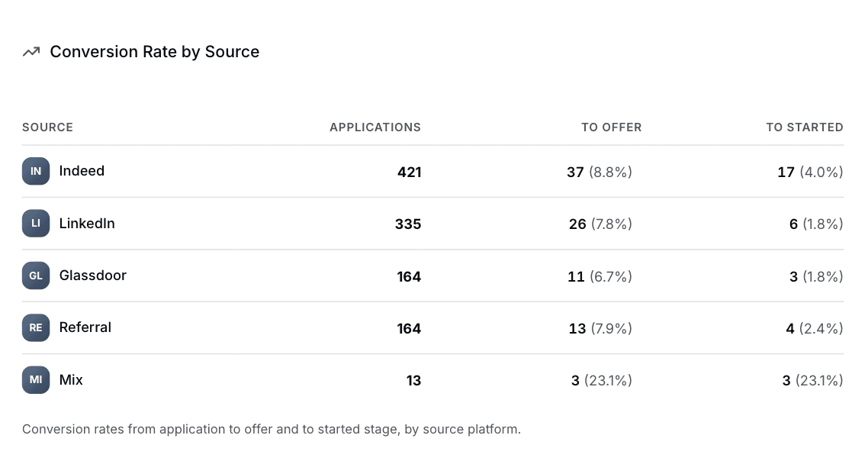Viewport: 868px width, 461px height.
Task: Click Mix's to-offer value 3 (23.1%)
Action: click(x=601, y=381)
